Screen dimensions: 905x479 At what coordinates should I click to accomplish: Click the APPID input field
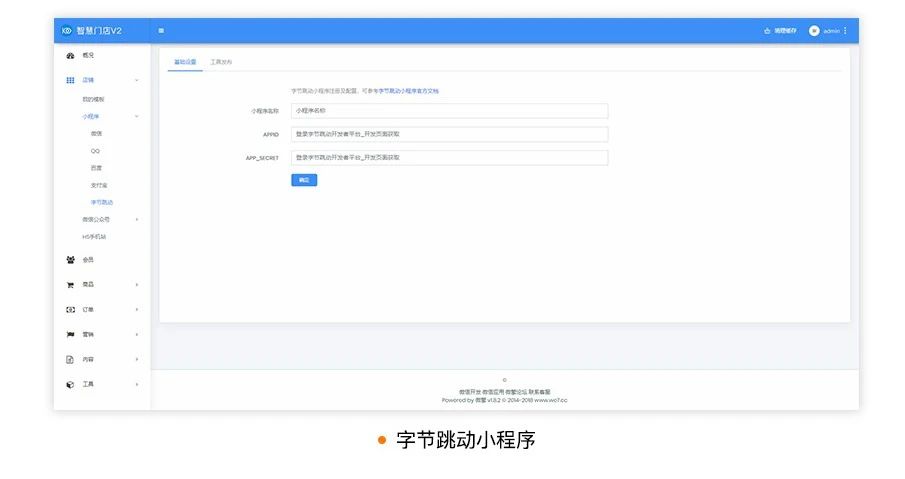(449, 134)
